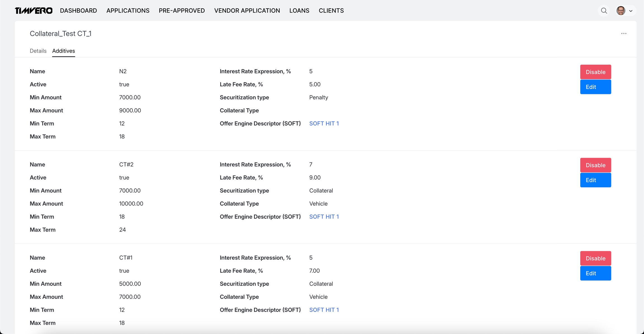Disable the CT#2 additive
Screen dimensions: 644x334
point(595,165)
